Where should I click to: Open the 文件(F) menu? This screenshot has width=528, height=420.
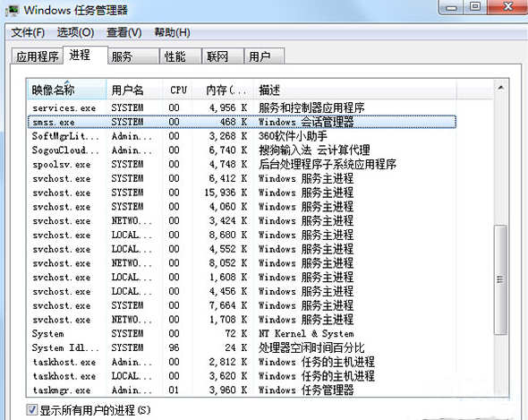click(28, 33)
